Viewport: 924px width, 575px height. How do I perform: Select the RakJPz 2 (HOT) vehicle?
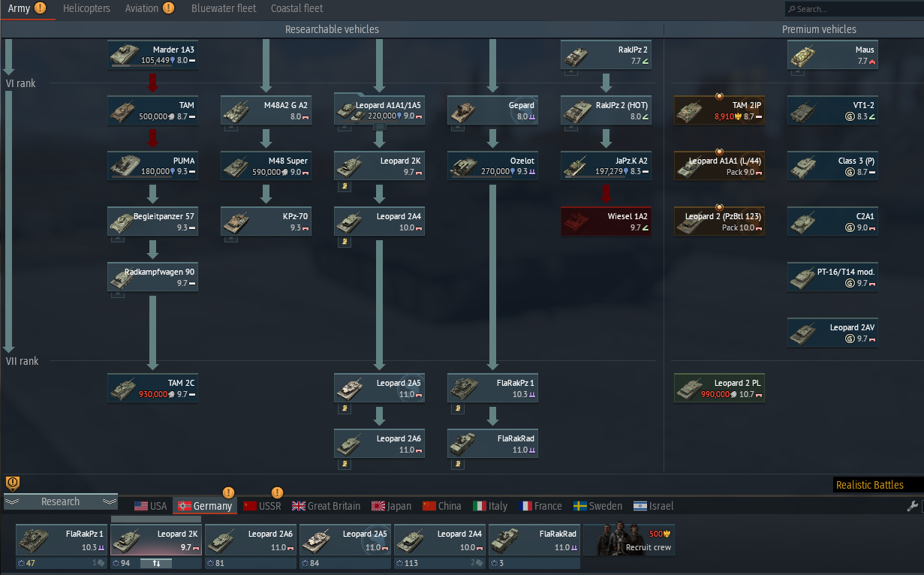pyautogui.click(x=606, y=111)
